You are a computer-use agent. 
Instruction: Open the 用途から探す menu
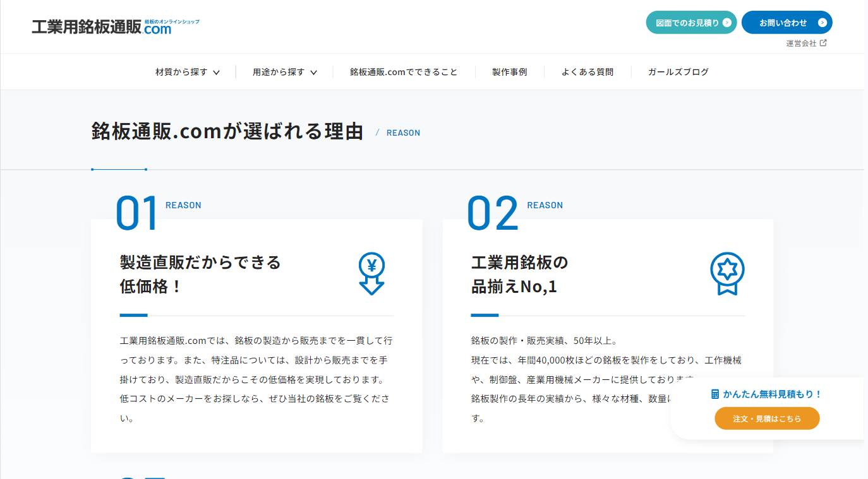click(x=285, y=72)
